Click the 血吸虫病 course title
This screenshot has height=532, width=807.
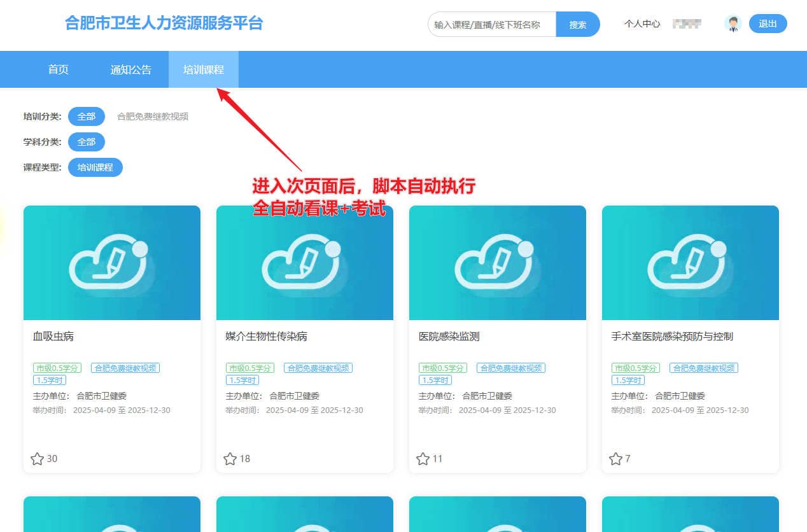53,337
